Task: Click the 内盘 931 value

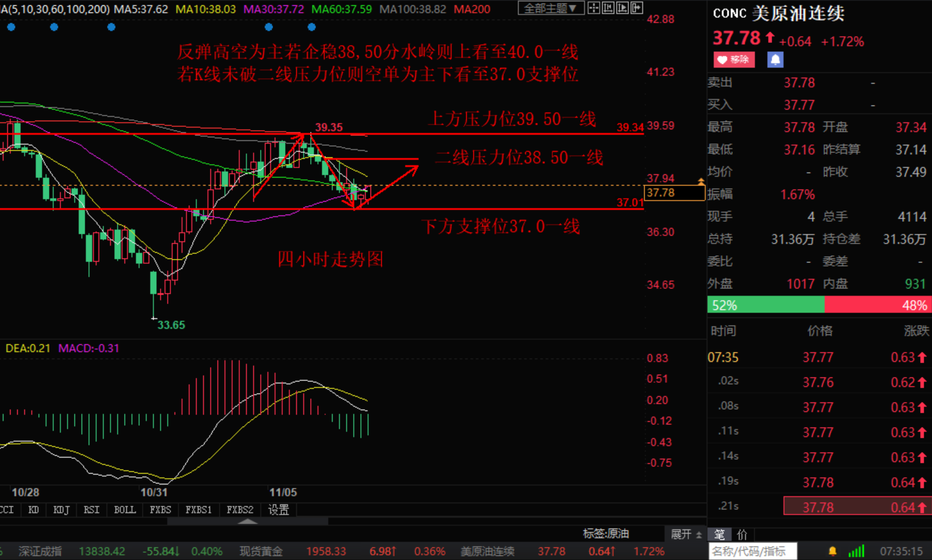Action: [x=915, y=284]
